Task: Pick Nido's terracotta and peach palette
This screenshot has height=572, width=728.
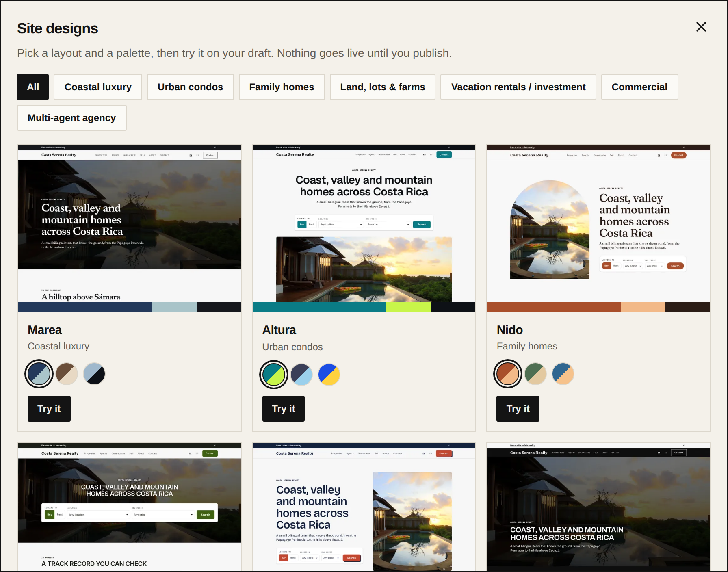Action: click(508, 374)
